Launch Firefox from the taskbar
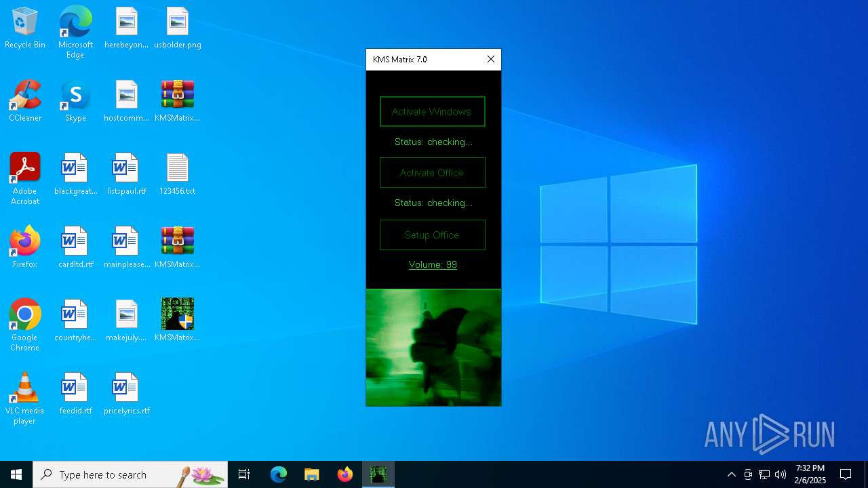This screenshot has height=488, width=868. (345, 474)
